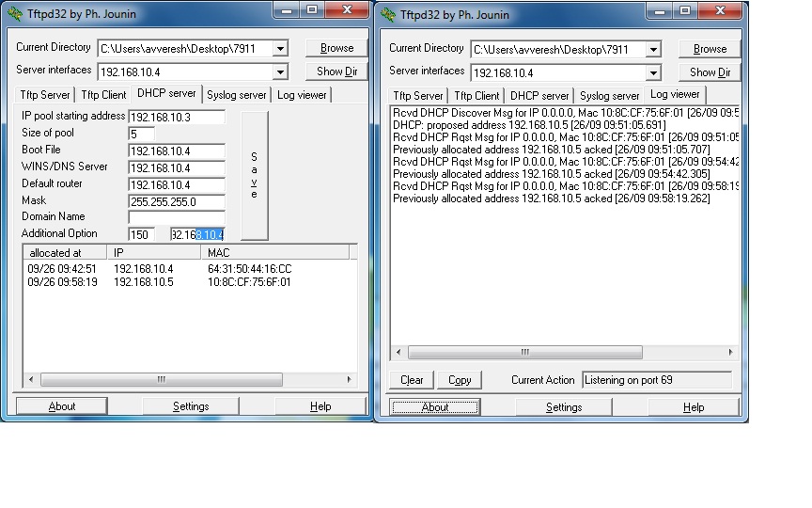Click Default router input field
The width and height of the screenshot is (812, 508).
(x=177, y=185)
